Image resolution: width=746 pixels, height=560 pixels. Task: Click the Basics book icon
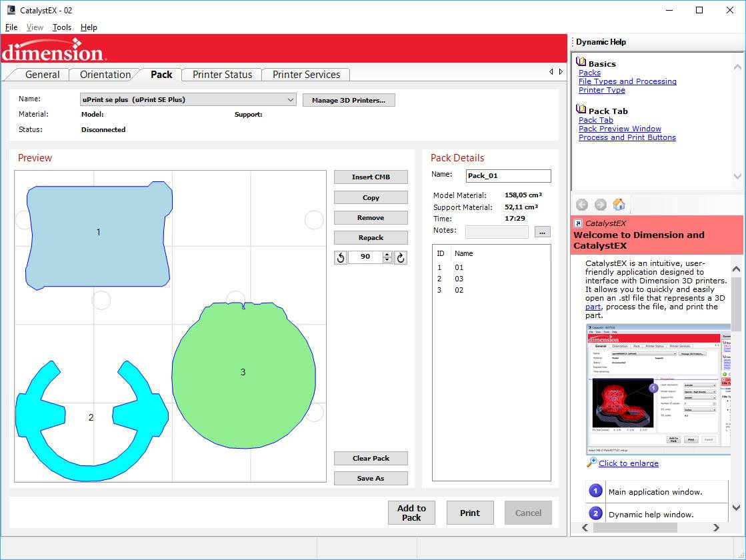click(581, 62)
